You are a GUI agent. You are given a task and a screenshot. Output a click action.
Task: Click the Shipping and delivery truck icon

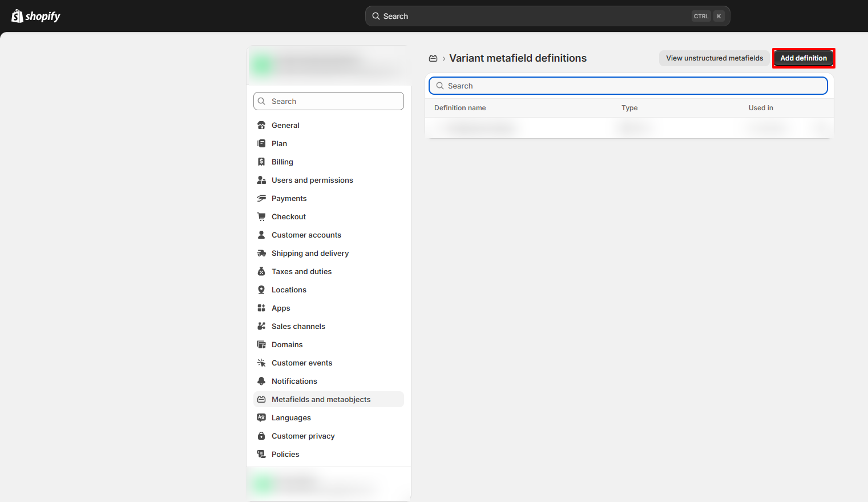pos(261,253)
